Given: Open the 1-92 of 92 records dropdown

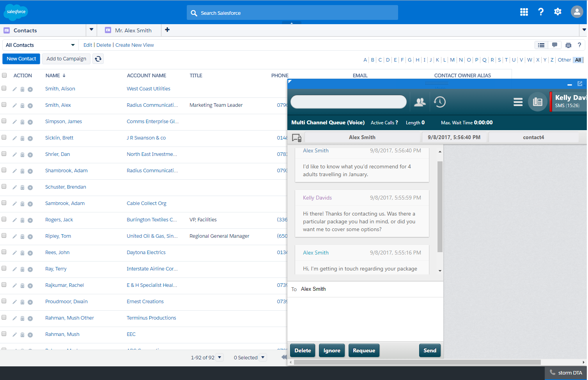Looking at the screenshot, I should coord(220,357).
